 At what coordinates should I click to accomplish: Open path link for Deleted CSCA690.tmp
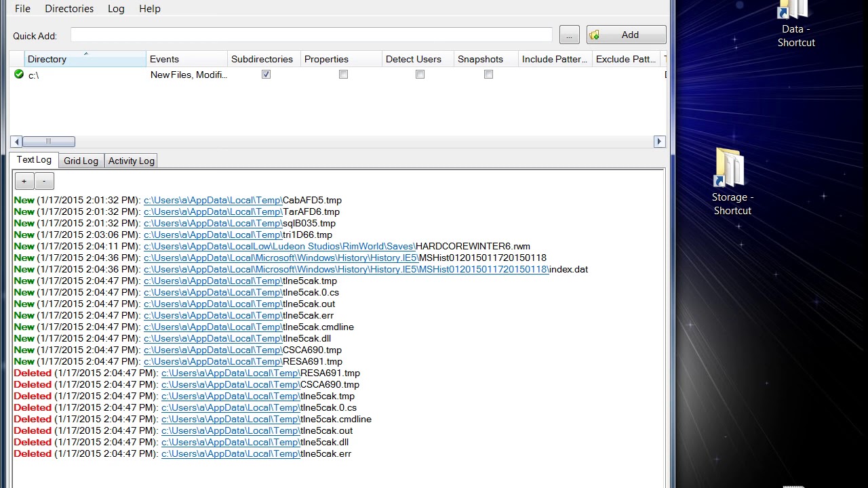(231, 384)
